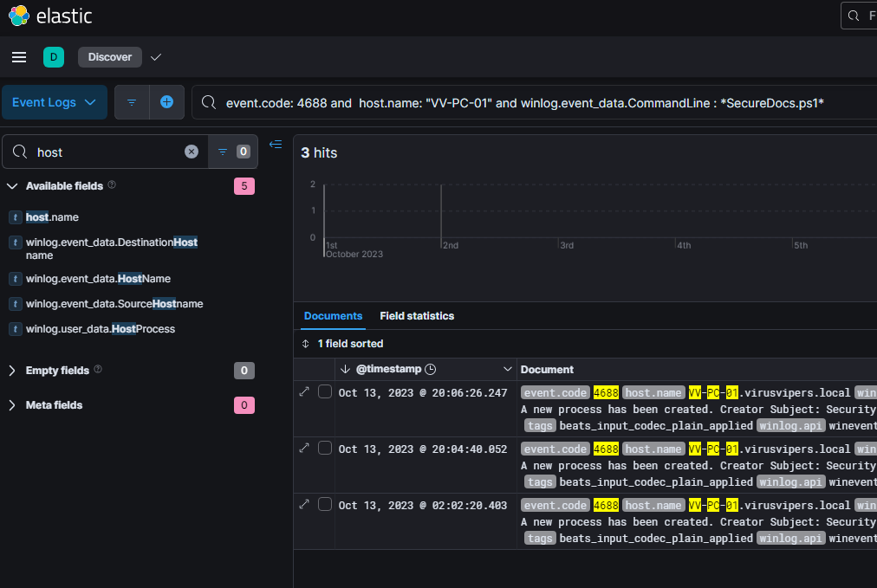Expand the 02:02:20.403 document details
The width and height of the screenshot is (877, 588).
304,505
